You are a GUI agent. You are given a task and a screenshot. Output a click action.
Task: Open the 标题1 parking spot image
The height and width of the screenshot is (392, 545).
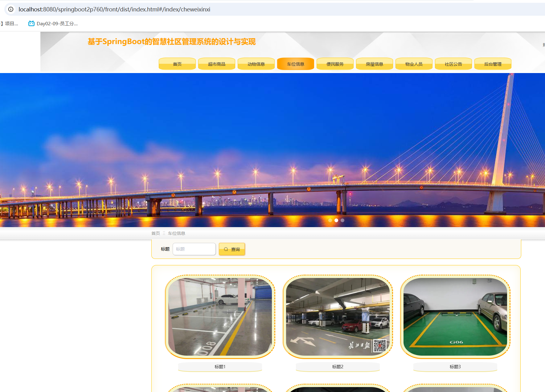tap(220, 317)
